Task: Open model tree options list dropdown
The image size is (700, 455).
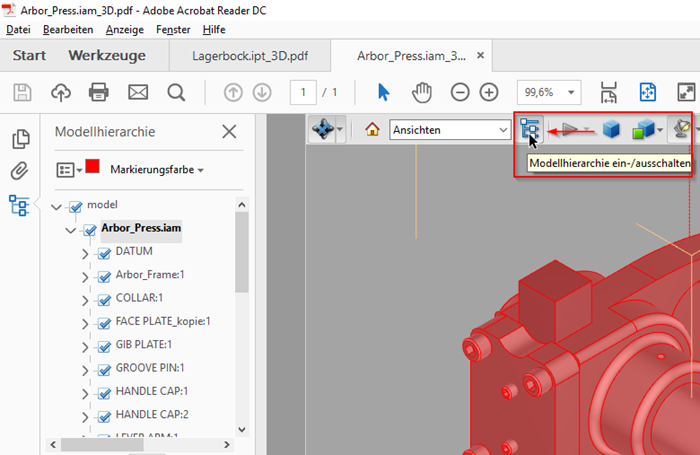Action: tap(69, 170)
